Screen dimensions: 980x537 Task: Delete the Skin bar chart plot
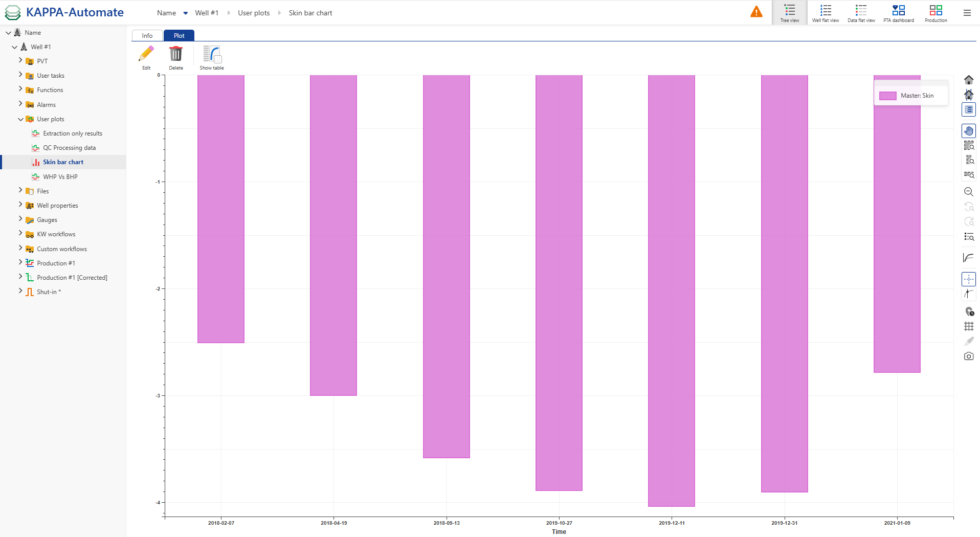click(176, 56)
